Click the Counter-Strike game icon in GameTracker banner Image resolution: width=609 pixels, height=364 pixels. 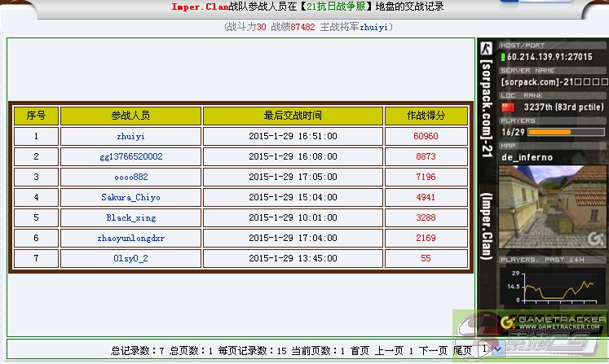[x=487, y=47]
